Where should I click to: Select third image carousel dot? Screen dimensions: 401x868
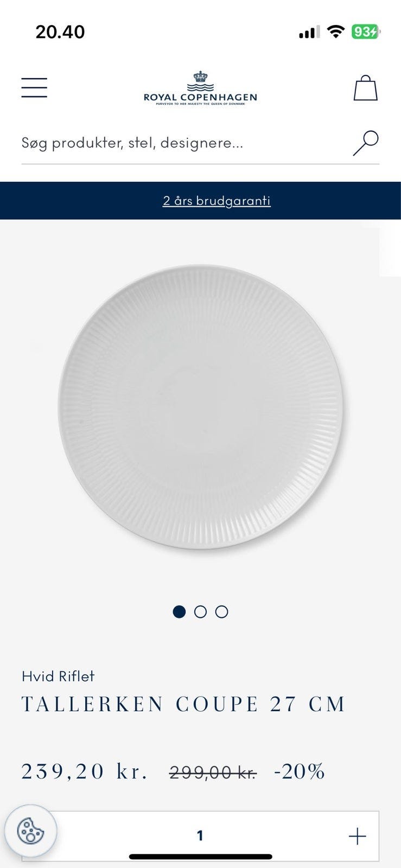click(221, 612)
